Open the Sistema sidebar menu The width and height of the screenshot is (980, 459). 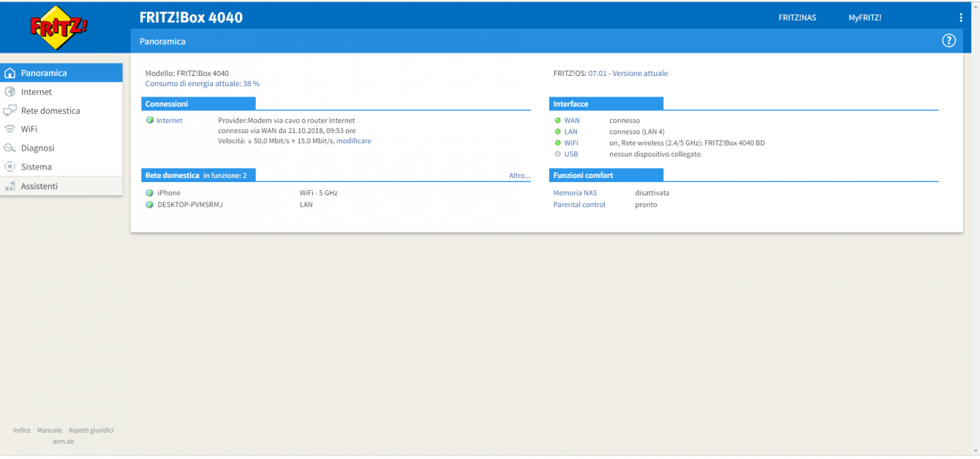tap(61, 167)
